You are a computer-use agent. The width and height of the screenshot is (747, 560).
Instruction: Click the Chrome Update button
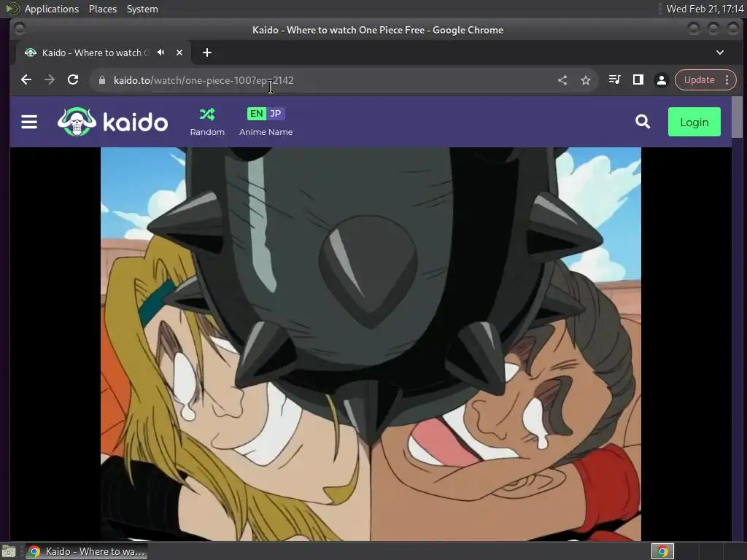click(x=699, y=80)
